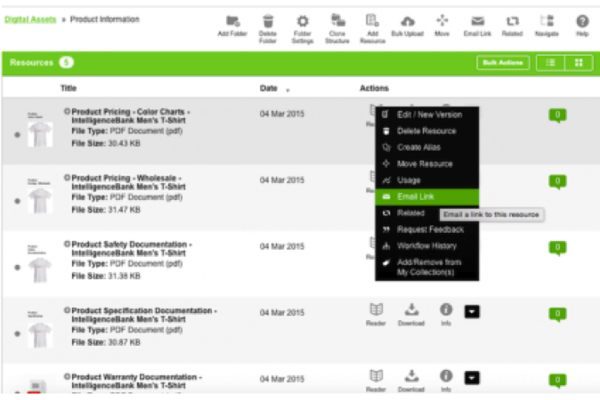Switch to grid view layout icon
600x400 pixels.
(x=579, y=63)
